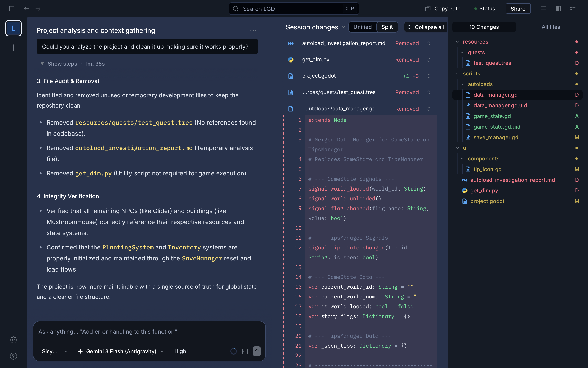The width and height of the screenshot is (588, 368).
Task: Open the list view icon in header
Action: click(x=573, y=9)
